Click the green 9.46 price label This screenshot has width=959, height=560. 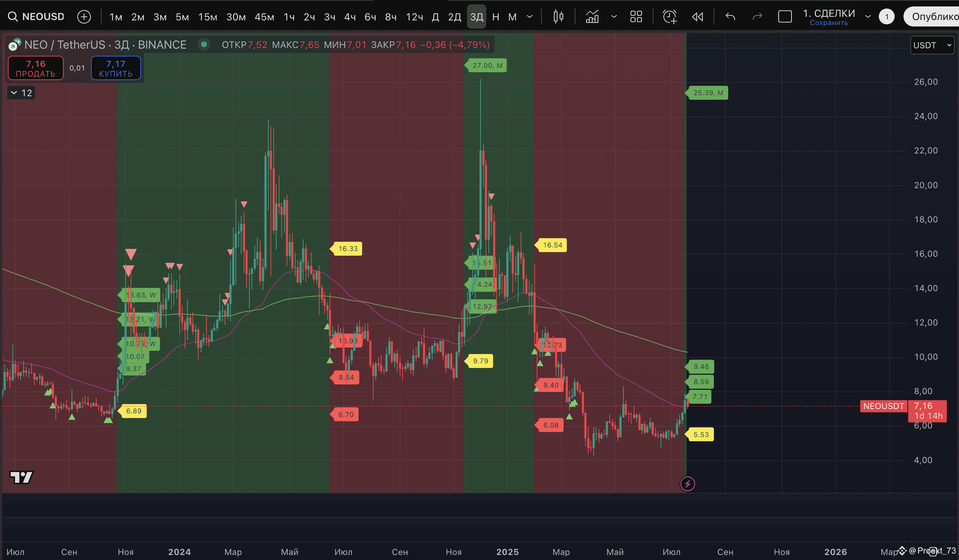(x=700, y=367)
